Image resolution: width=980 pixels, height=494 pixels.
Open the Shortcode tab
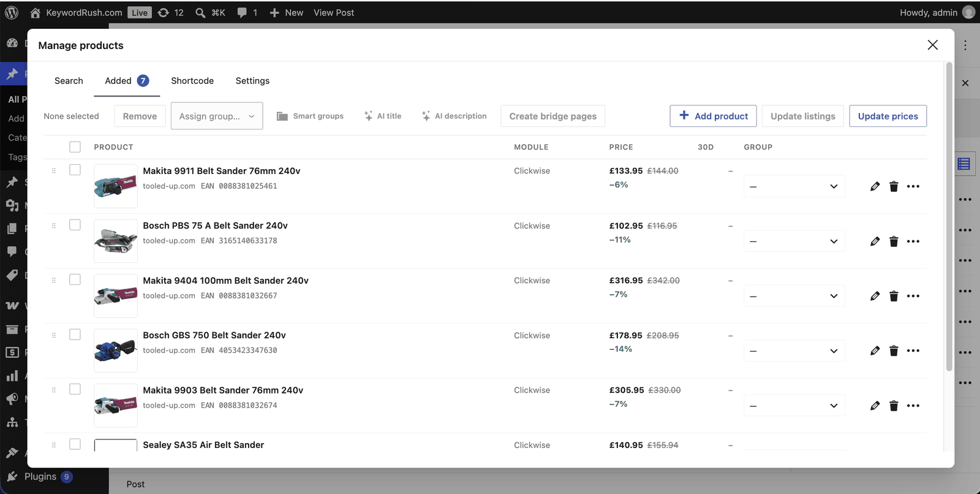tap(192, 81)
